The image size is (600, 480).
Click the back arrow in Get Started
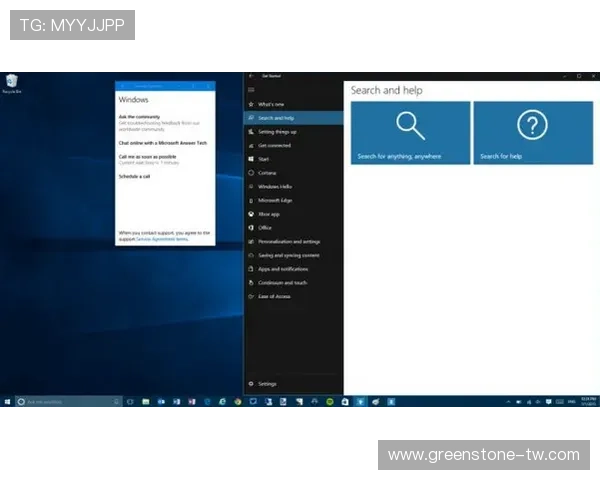coord(250,76)
